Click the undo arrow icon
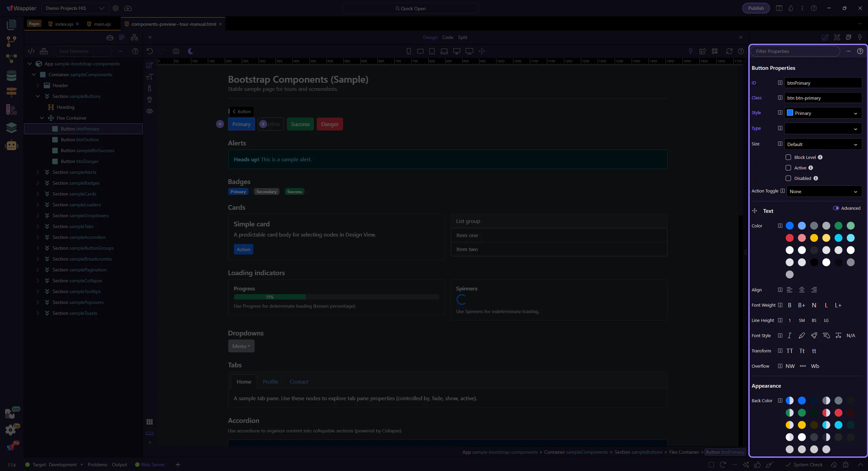Screen dimensions: 868x471 click(x=150, y=51)
